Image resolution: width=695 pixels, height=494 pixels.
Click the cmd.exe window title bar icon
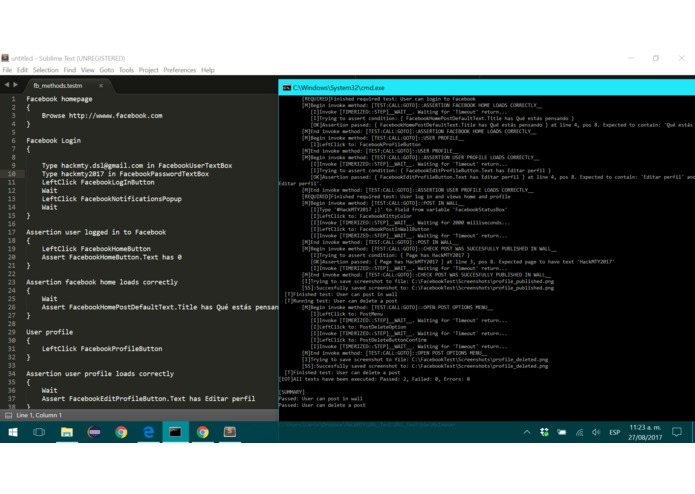click(x=287, y=88)
